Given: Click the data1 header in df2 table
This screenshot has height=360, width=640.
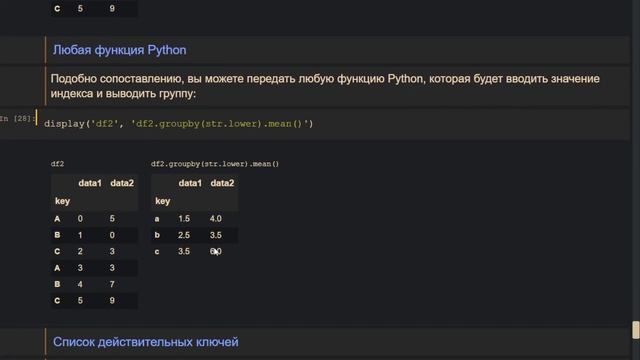Looking at the screenshot, I should 90,183.
